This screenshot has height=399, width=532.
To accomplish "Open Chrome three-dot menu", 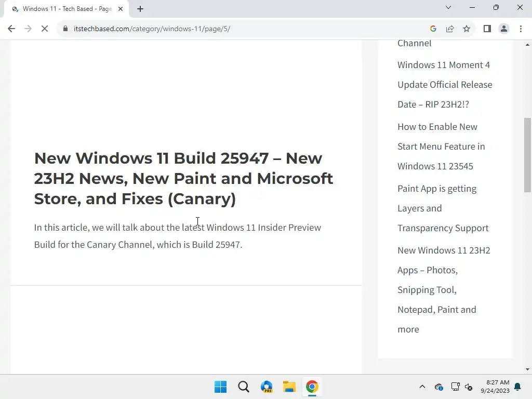I will click(521, 29).
